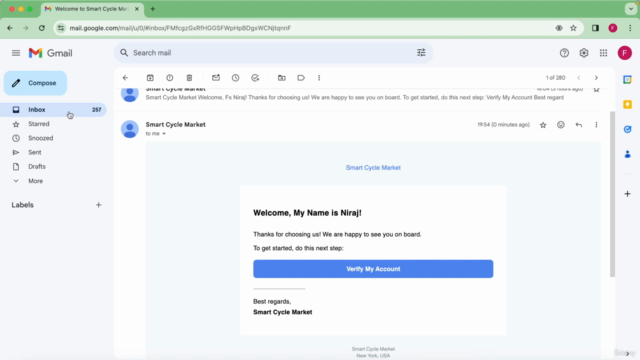Get add-ons with side panel plus
The width and height of the screenshot is (640, 360).
click(x=627, y=193)
